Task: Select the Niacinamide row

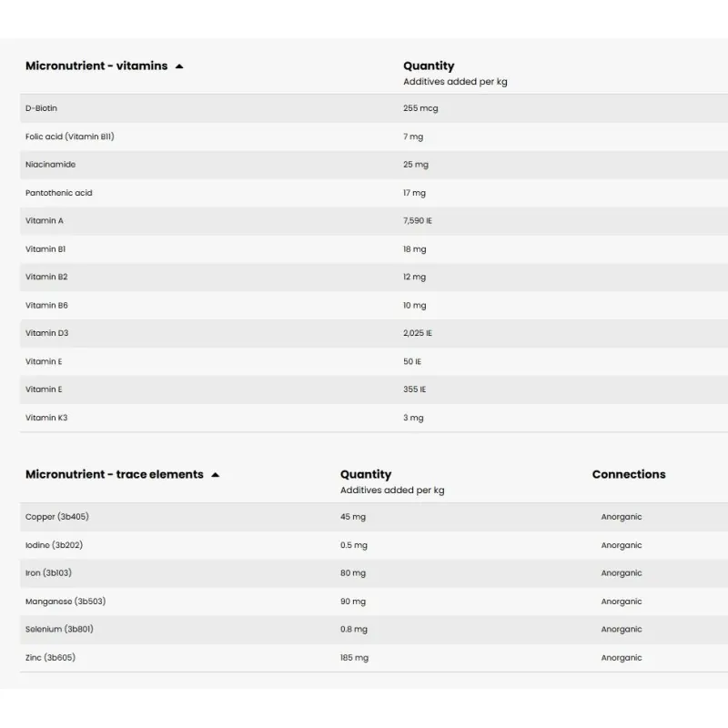Action: point(51,165)
